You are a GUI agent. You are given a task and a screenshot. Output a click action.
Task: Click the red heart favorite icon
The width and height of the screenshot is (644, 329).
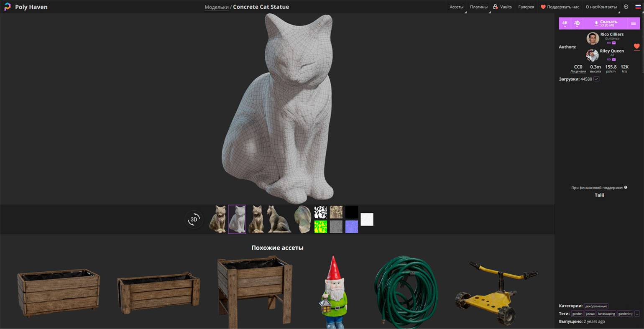click(x=636, y=46)
